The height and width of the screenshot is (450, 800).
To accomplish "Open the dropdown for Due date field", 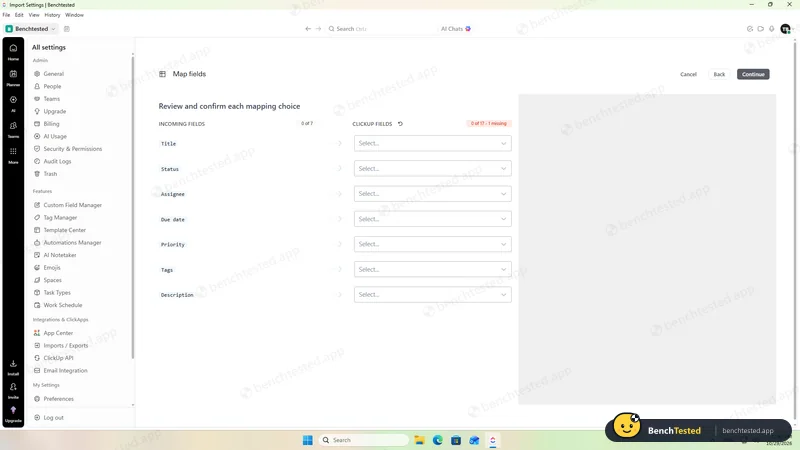I will point(433,219).
